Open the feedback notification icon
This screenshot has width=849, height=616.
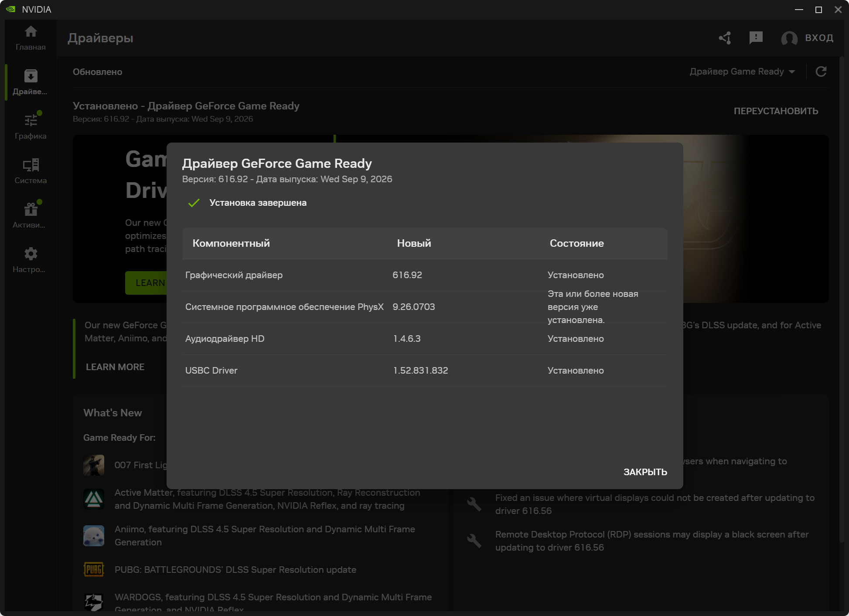click(756, 38)
